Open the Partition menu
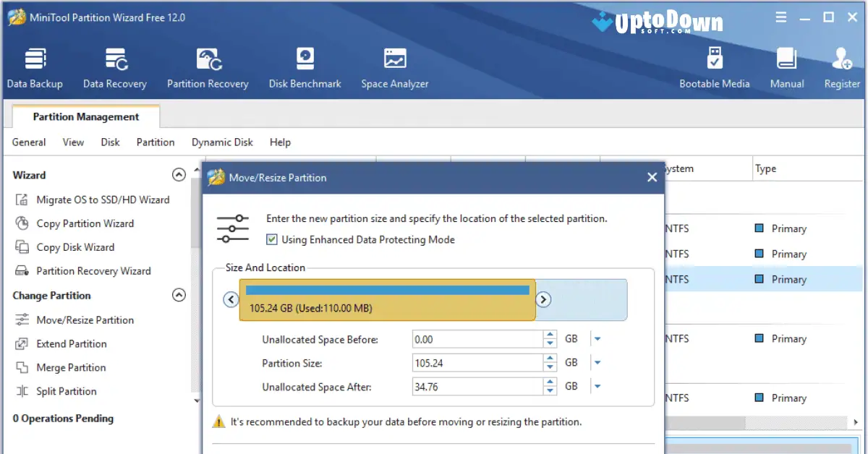The width and height of the screenshot is (868, 454). [155, 142]
